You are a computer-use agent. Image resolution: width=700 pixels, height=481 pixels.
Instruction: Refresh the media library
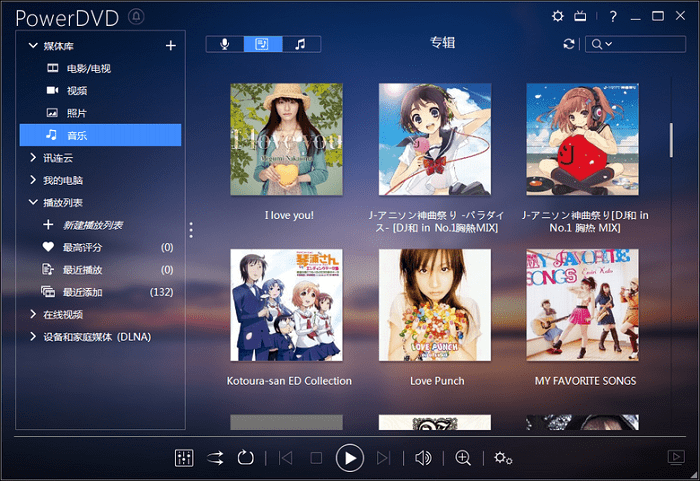coord(568,44)
